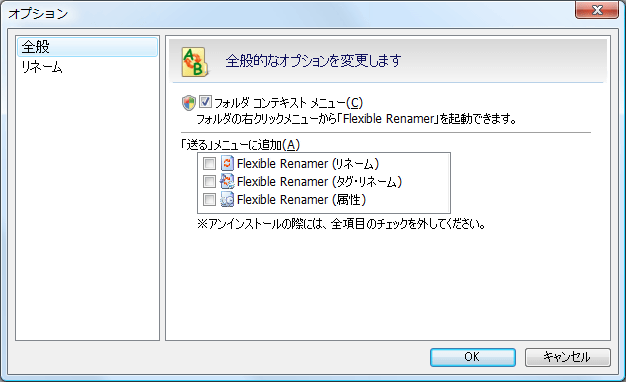Image resolution: width=626 pixels, height=382 pixels.
Task: Click the 「送る」メニューに追加(A) label
Action: tap(240, 144)
